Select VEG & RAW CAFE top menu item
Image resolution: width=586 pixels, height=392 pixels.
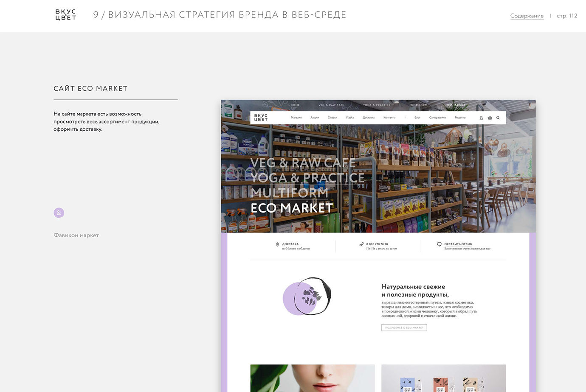click(x=331, y=105)
